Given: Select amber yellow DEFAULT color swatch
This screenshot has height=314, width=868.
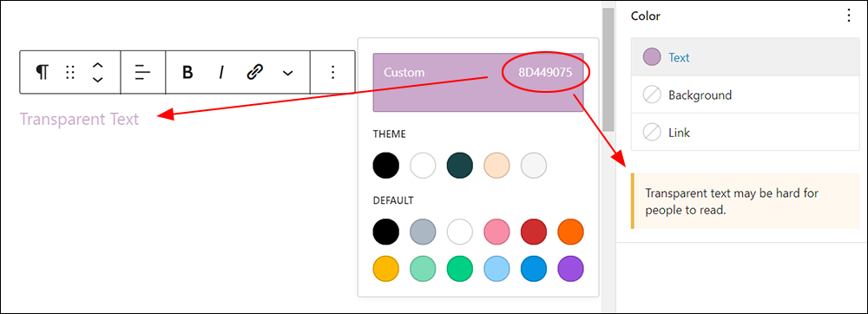Looking at the screenshot, I should point(386,269).
